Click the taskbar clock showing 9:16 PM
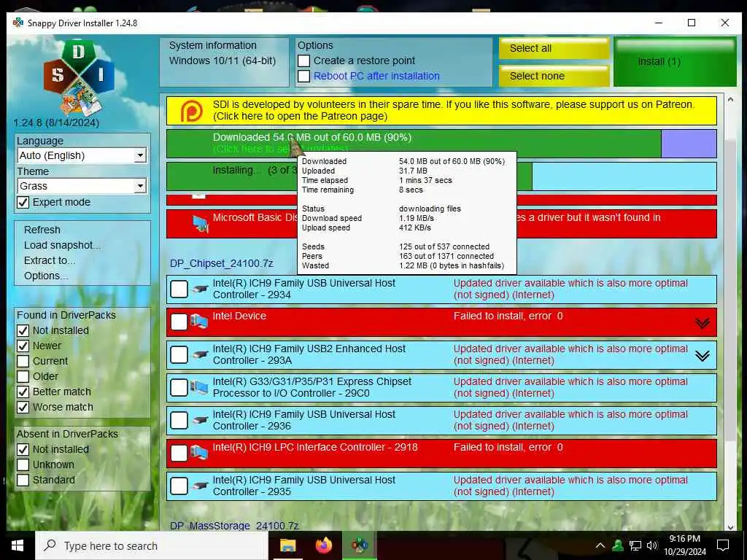 point(685,545)
